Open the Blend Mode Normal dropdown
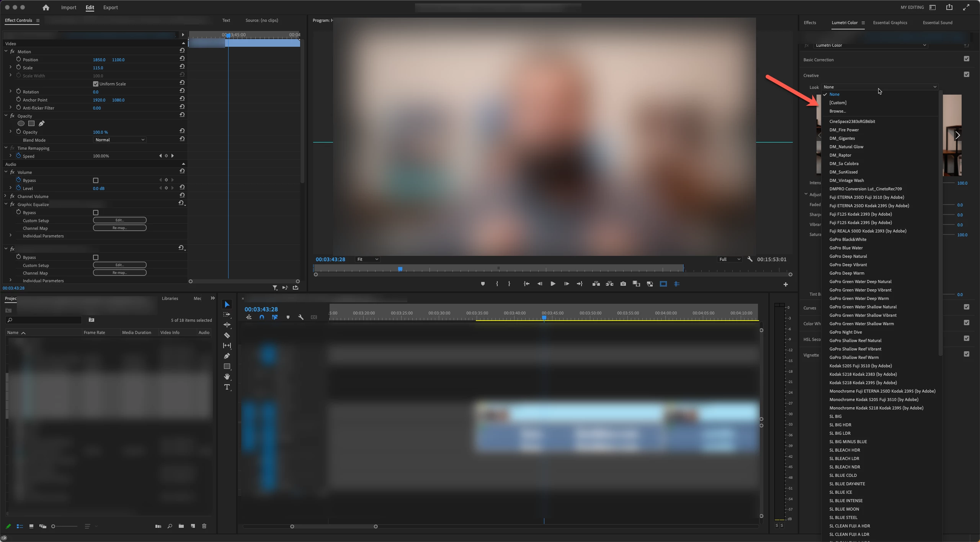The height and width of the screenshot is (542, 980). [119, 140]
